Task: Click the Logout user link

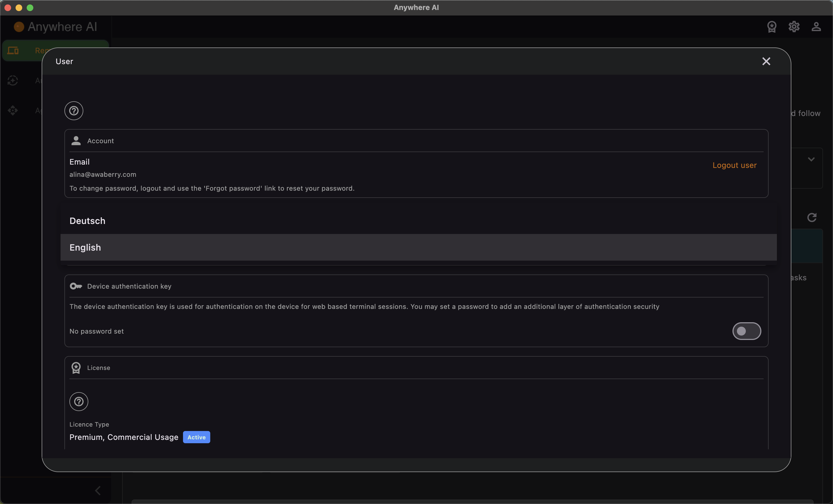Action: pos(734,165)
